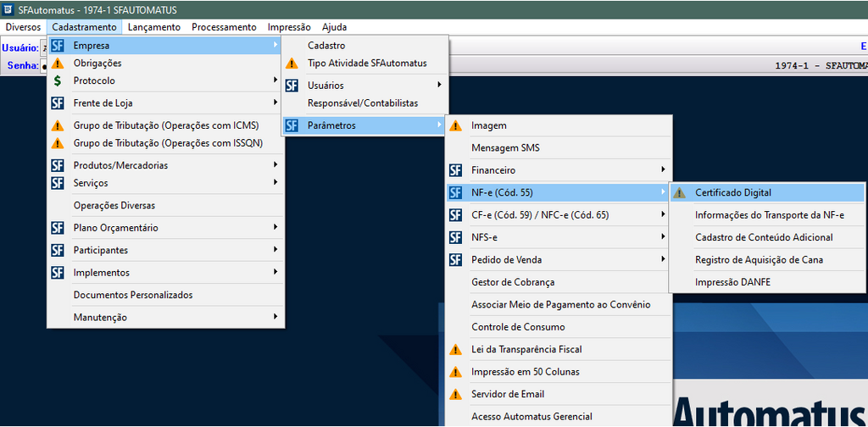The width and height of the screenshot is (868, 427).
Task: Expand the Financeiro submenu arrow
Action: [662, 170]
